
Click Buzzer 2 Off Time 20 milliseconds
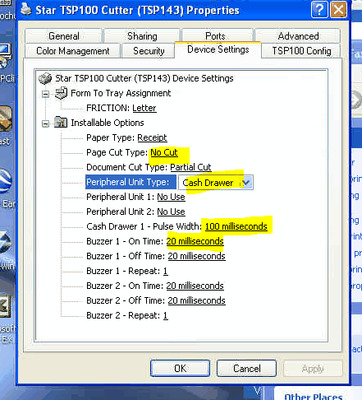click(x=196, y=301)
